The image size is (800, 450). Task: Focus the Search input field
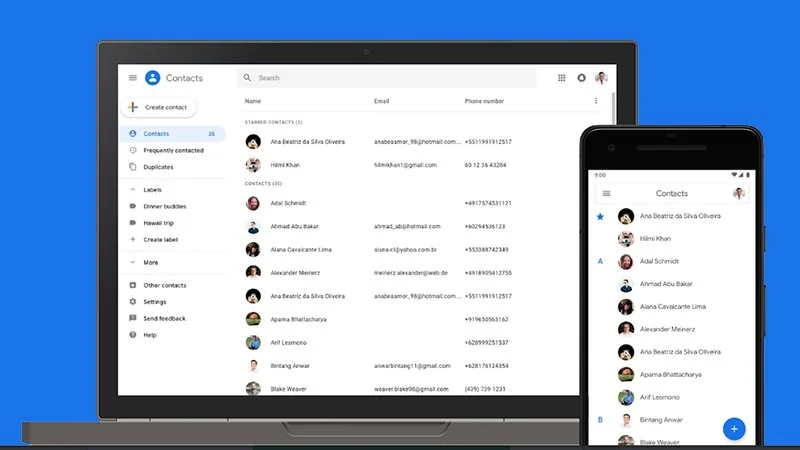[x=387, y=78]
